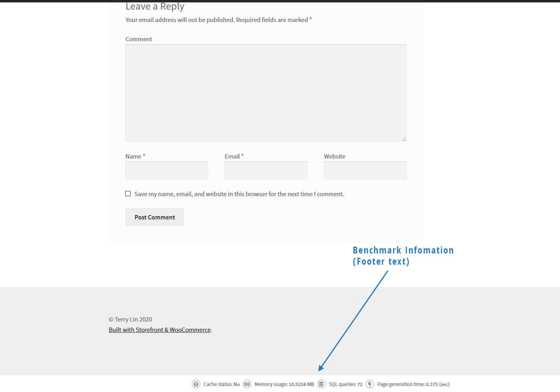
Task: Tick the save my name checkbox
Action: coord(128,194)
